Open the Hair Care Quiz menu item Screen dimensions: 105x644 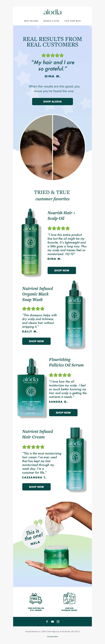pos(73,21)
